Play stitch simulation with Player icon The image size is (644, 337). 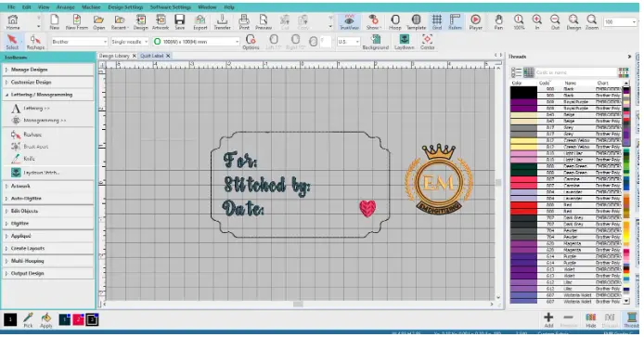476,21
